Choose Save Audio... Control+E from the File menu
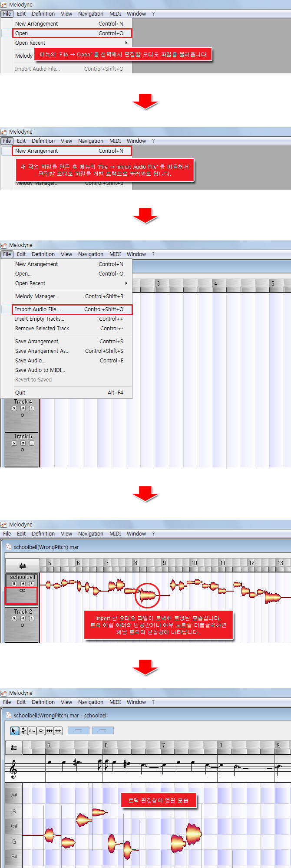This screenshot has height=868, width=291. click(x=66, y=361)
